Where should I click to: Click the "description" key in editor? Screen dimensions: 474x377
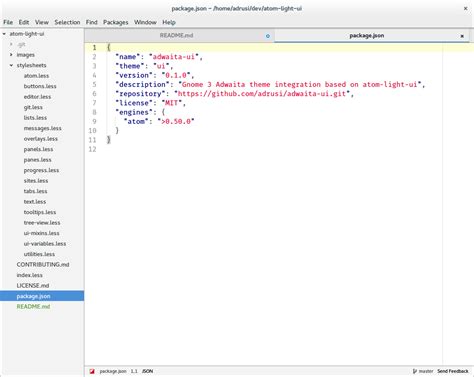coord(143,85)
